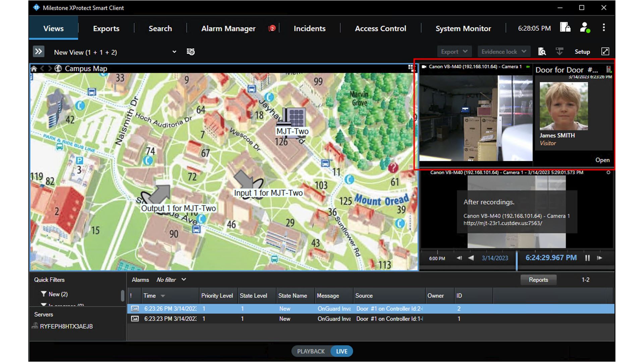Pause the playback

click(587, 258)
